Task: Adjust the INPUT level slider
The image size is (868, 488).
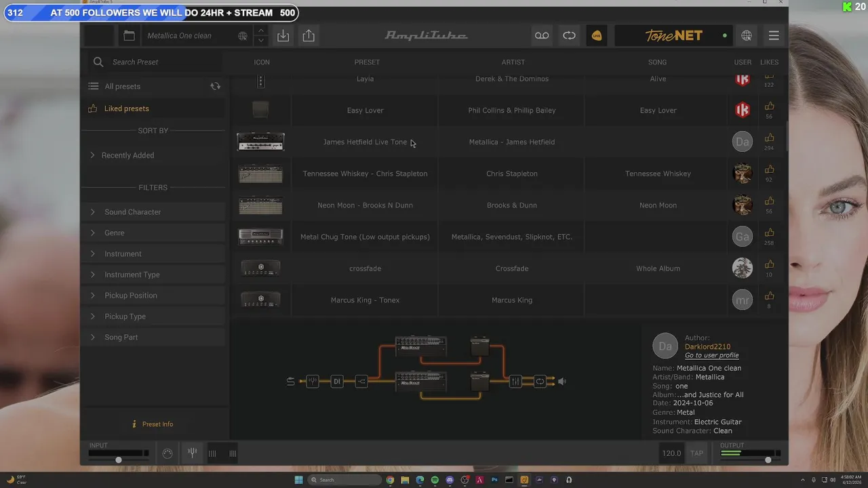Action: [118, 460]
